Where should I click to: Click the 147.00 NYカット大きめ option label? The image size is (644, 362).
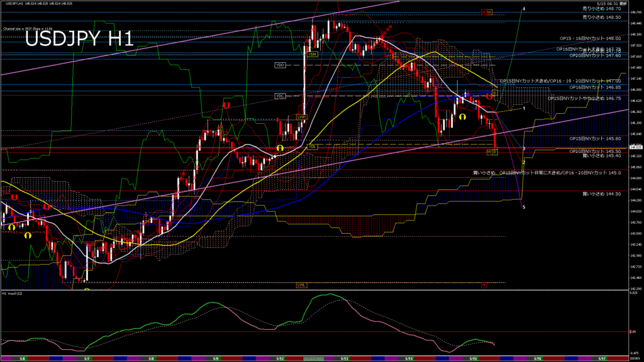560,81
